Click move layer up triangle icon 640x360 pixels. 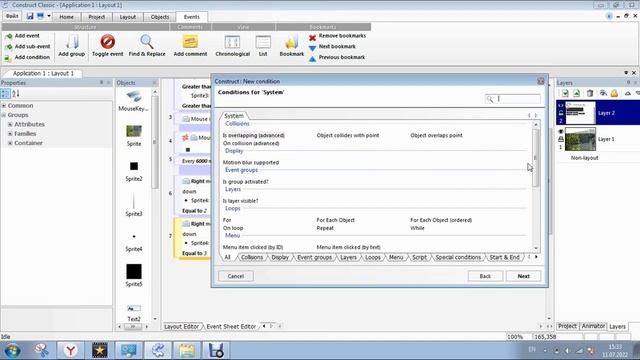click(x=628, y=93)
